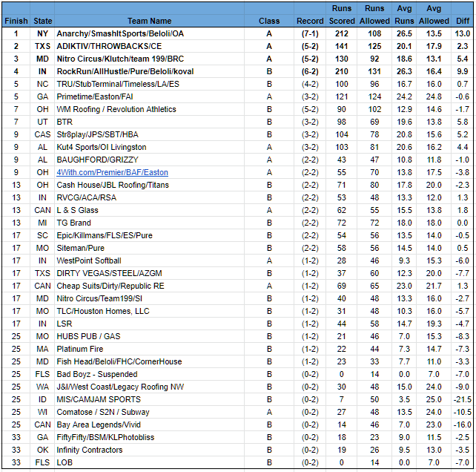Click the WI state cell
The image size is (476, 472).
(42, 412)
